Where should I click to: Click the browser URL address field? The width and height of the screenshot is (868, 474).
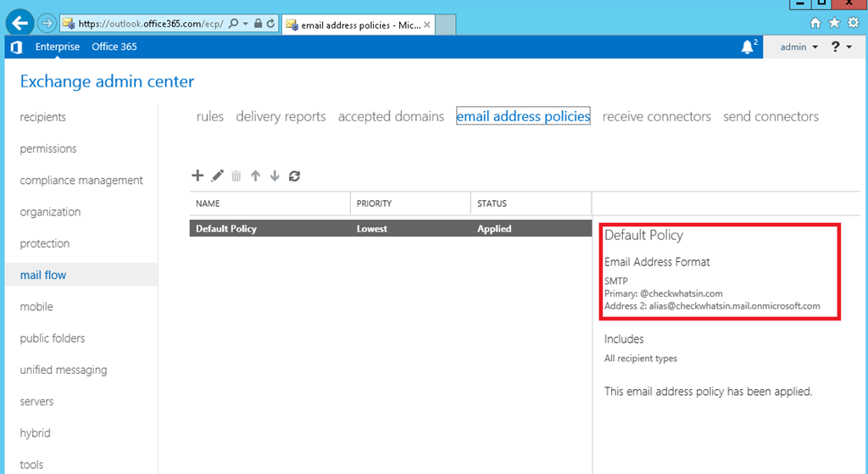151,23
